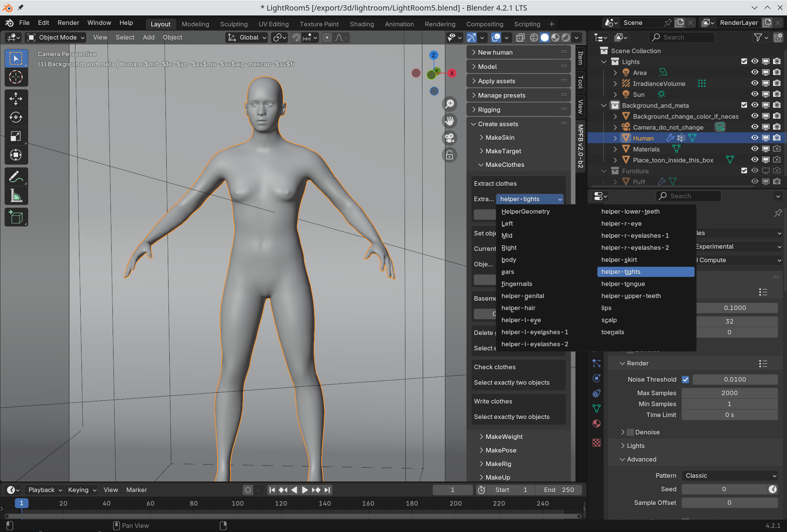
Task: Open the Keying popover
Action: (82, 490)
